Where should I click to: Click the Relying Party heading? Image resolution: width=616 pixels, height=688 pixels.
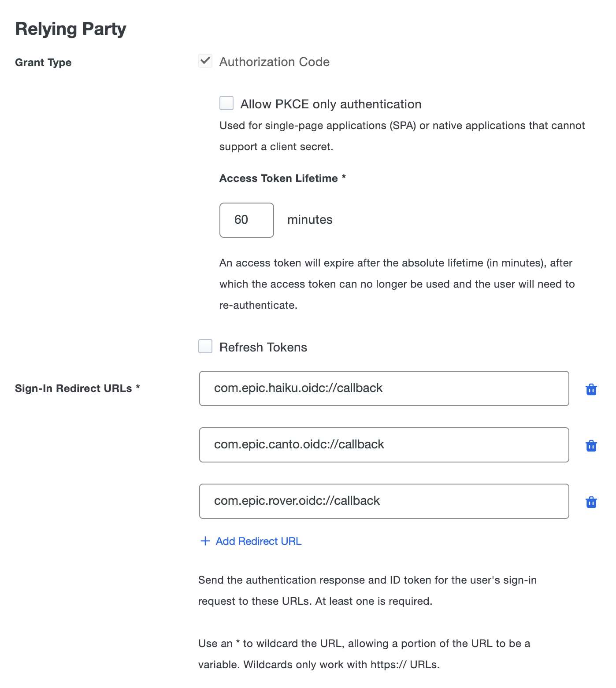(71, 28)
